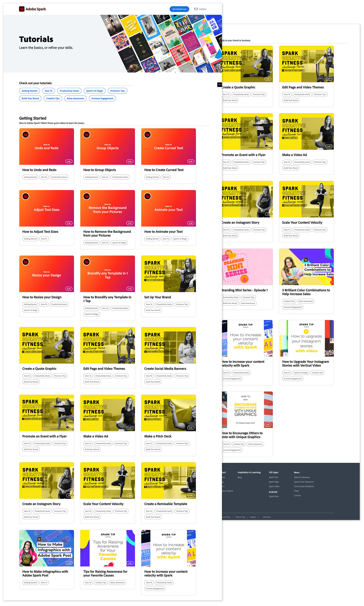Select the Premium Tips filter under Check out your tutorials
The height and width of the screenshot is (606, 364).
click(117, 91)
